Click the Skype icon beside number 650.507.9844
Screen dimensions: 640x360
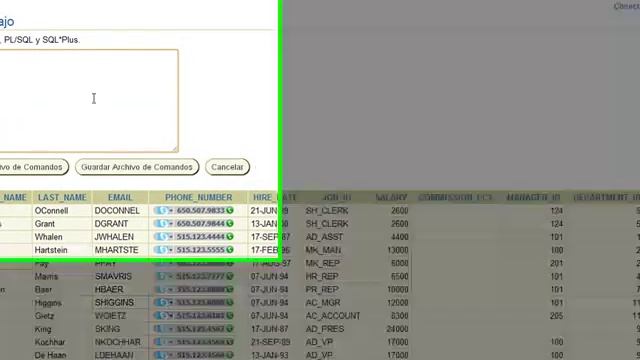coord(162,224)
